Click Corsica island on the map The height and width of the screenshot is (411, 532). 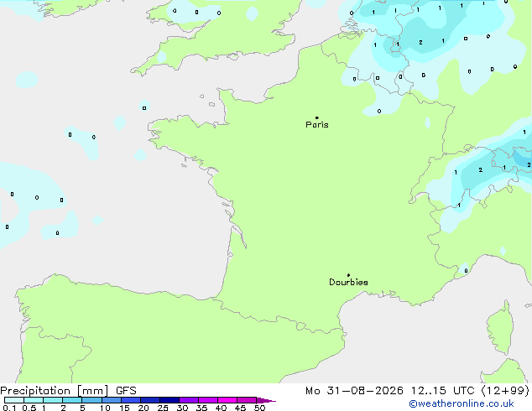click(500, 328)
